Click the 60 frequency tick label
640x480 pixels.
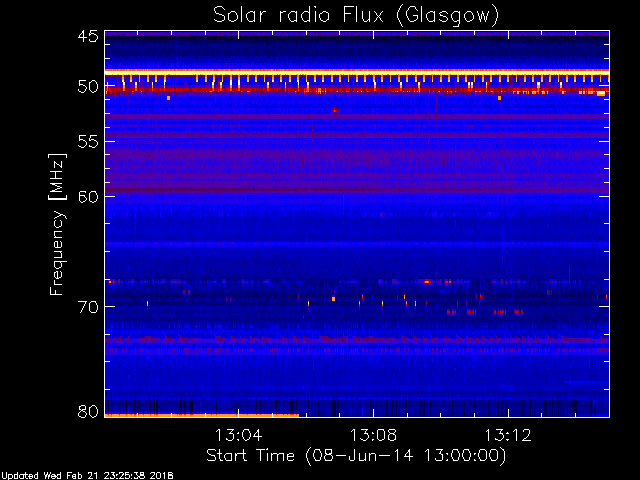tap(88, 197)
